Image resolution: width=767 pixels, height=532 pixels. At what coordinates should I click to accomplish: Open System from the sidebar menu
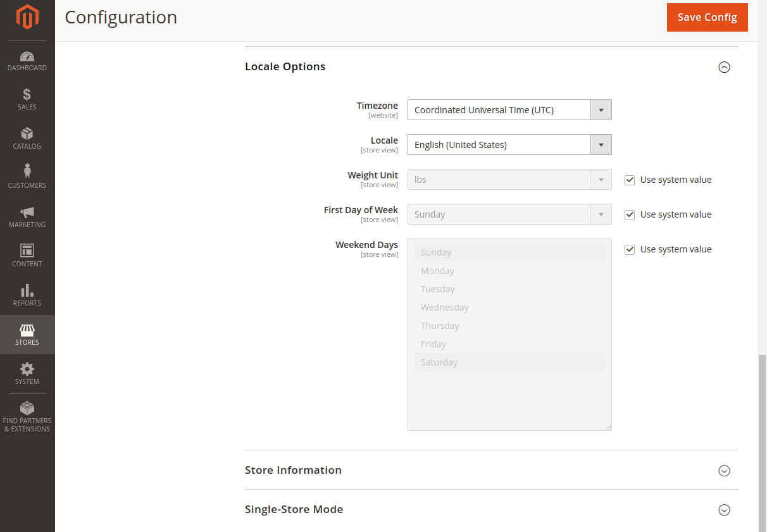pos(27,374)
